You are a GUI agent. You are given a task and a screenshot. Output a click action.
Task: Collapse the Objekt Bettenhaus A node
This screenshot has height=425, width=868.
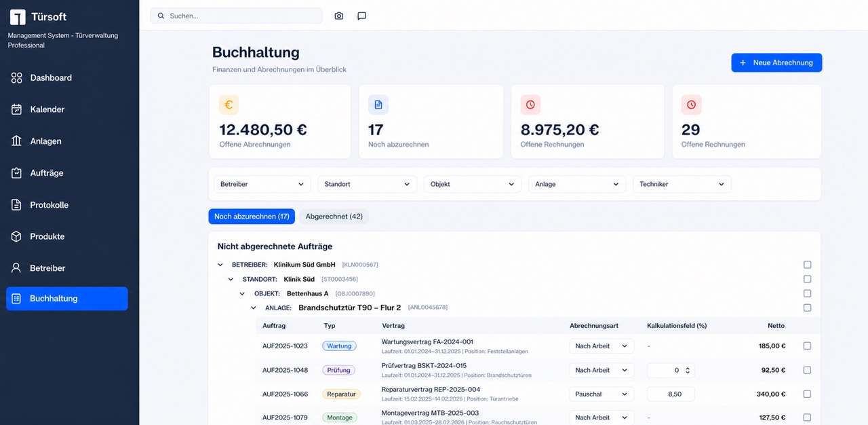tap(242, 293)
